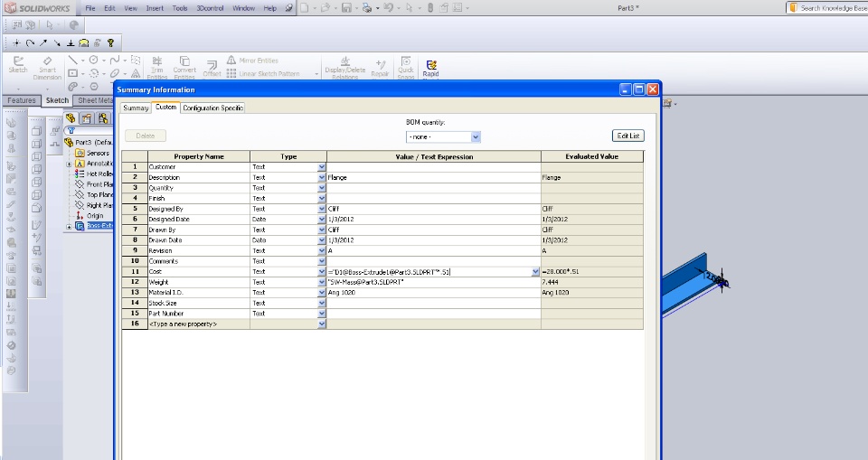
Task: Expand the Annotations tree node
Action: (x=70, y=164)
